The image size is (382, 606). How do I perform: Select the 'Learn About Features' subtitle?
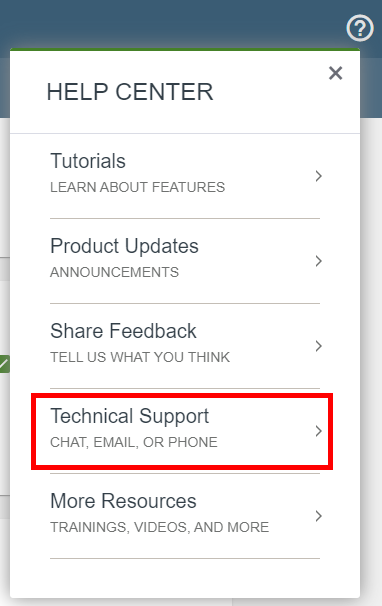click(x=137, y=187)
